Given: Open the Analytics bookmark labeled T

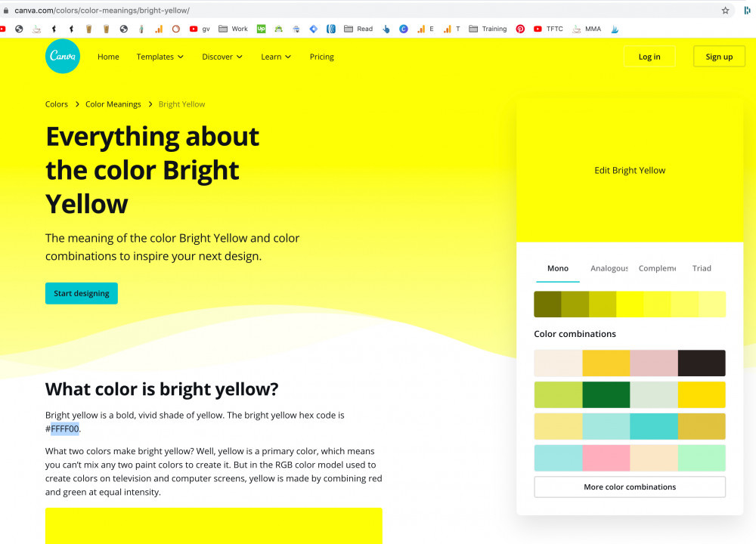Looking at the screenshot, I should pyautogui.click(x=452, y=29).
